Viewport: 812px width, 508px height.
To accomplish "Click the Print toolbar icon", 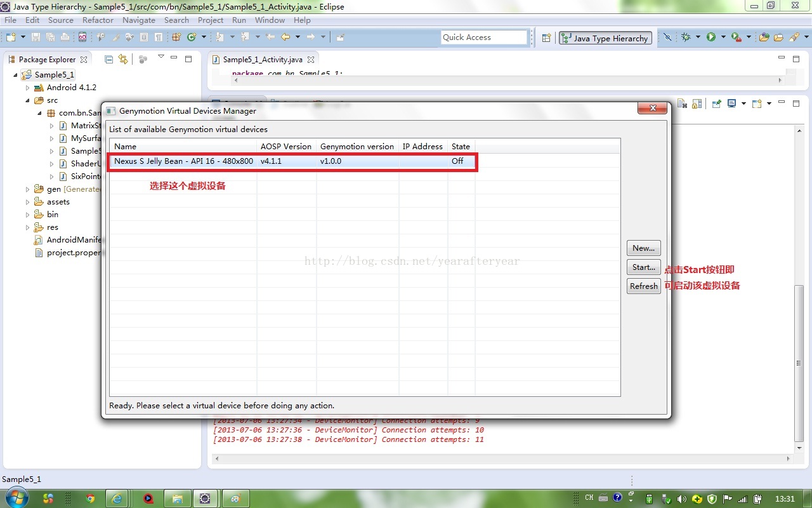I will tap(65, 37).
